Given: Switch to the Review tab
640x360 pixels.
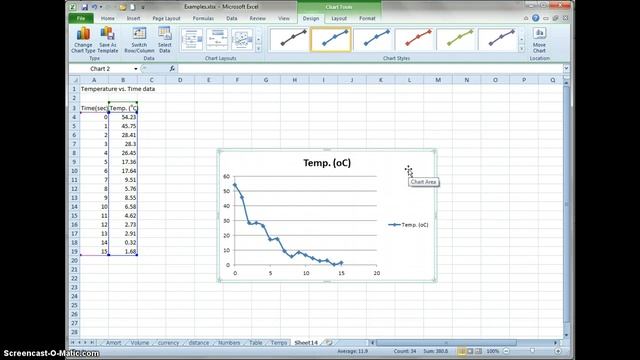Looking at the screenshot, I should pos(258,18).
